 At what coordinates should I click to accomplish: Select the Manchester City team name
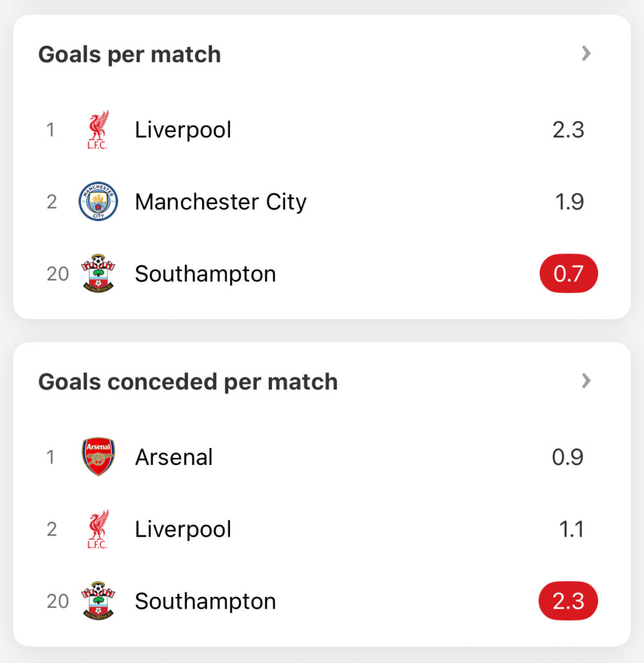(220, 202)
